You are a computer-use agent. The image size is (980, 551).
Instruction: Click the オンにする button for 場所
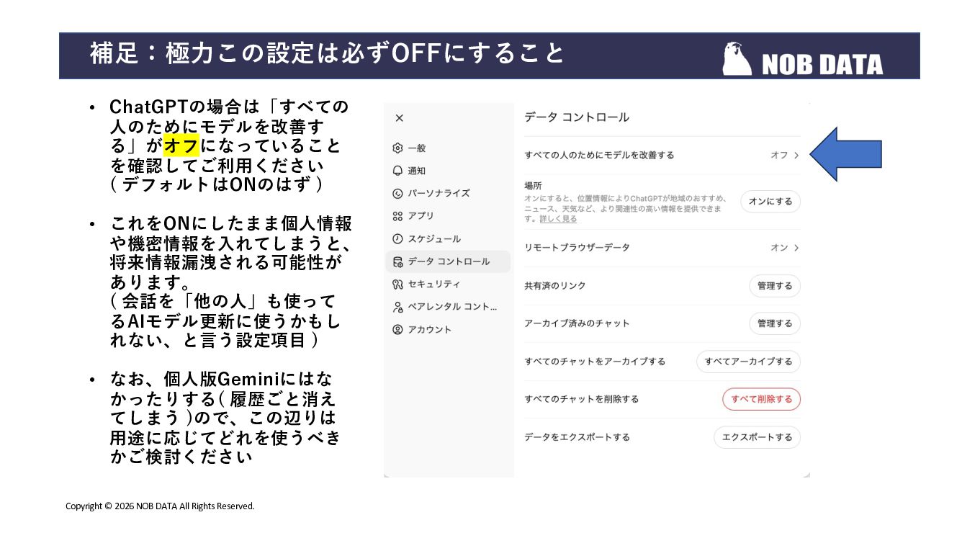[x=770, y=202]
